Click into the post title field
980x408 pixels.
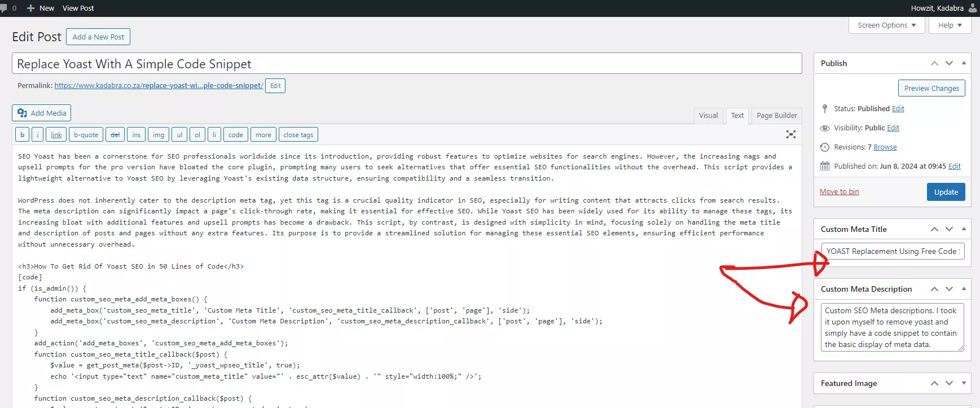pos(407,64)
